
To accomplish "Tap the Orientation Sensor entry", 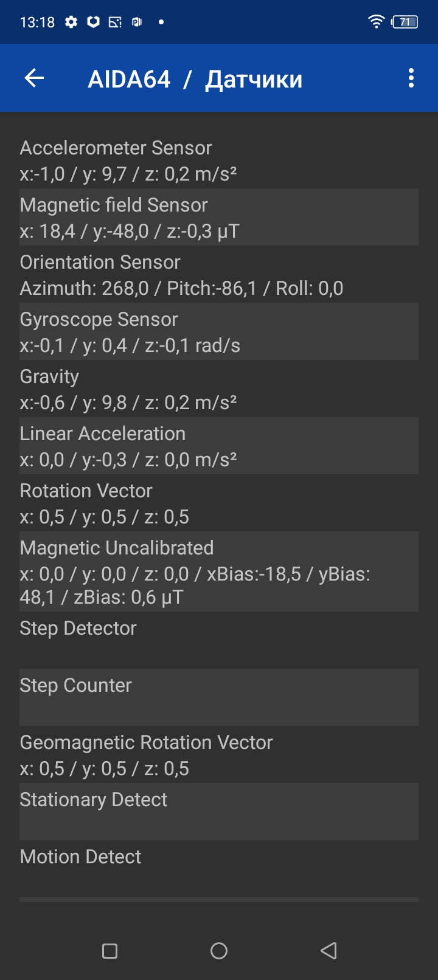I will [x=218, y=275].
